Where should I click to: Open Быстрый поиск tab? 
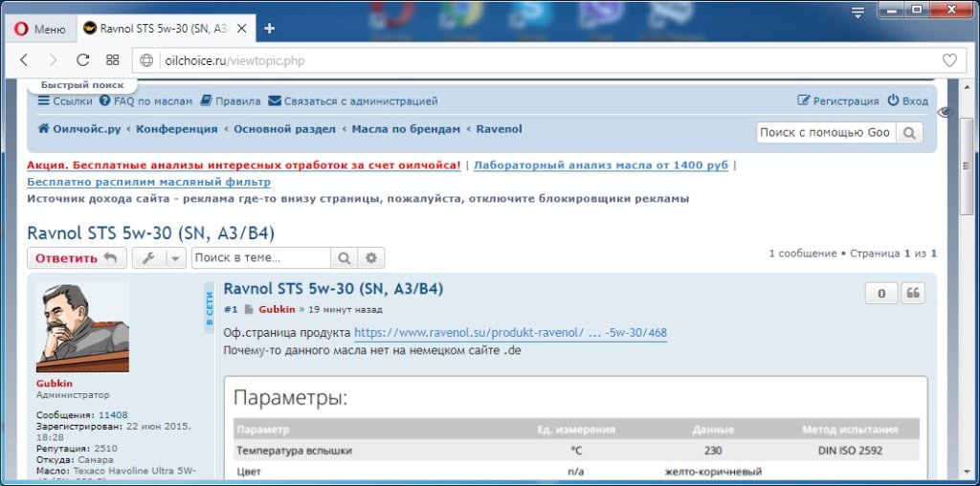point(82,85)
